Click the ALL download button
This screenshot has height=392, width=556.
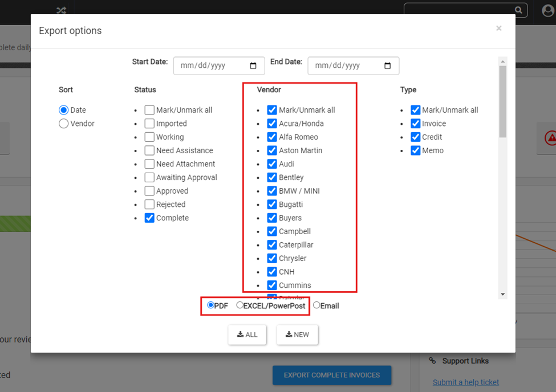[247, 334]
